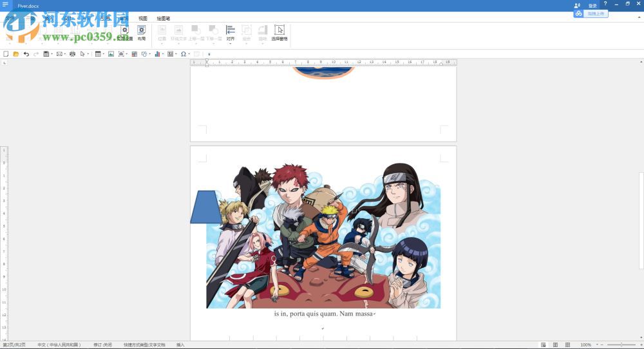Click the partial circular image on page one
Screen dimensions: 644x349
[323, 73]
